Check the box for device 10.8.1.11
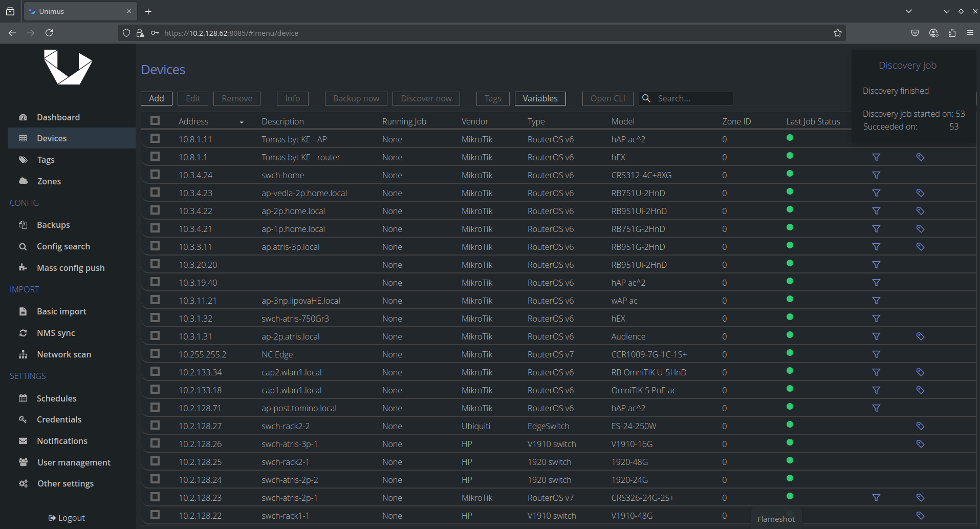The height and width of the screenshot is (529, 980). tap(155, 139)
